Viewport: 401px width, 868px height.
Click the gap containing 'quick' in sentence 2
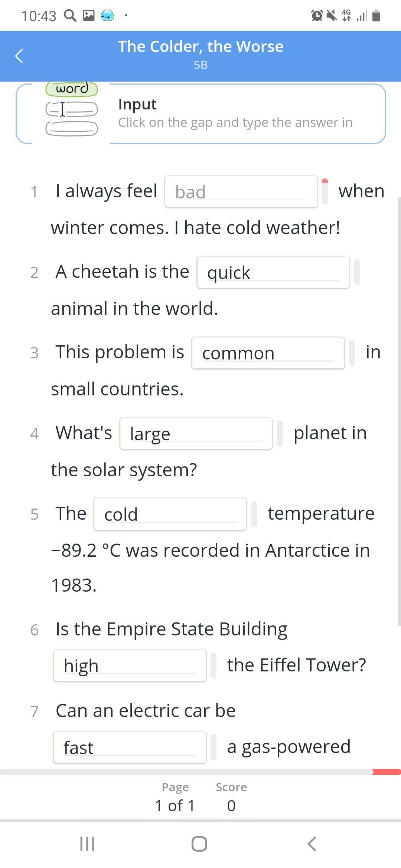click(x=273, y=272)
